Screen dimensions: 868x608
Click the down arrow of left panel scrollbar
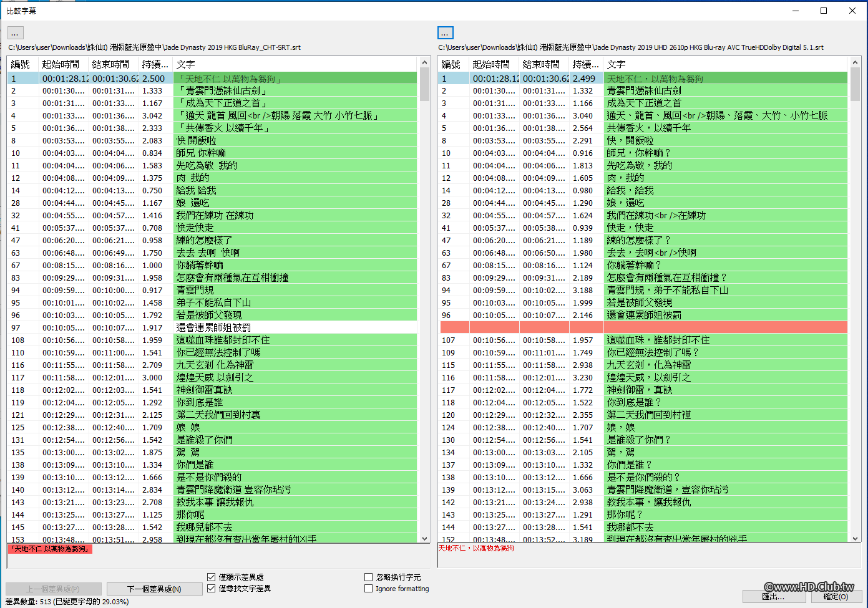425,539
